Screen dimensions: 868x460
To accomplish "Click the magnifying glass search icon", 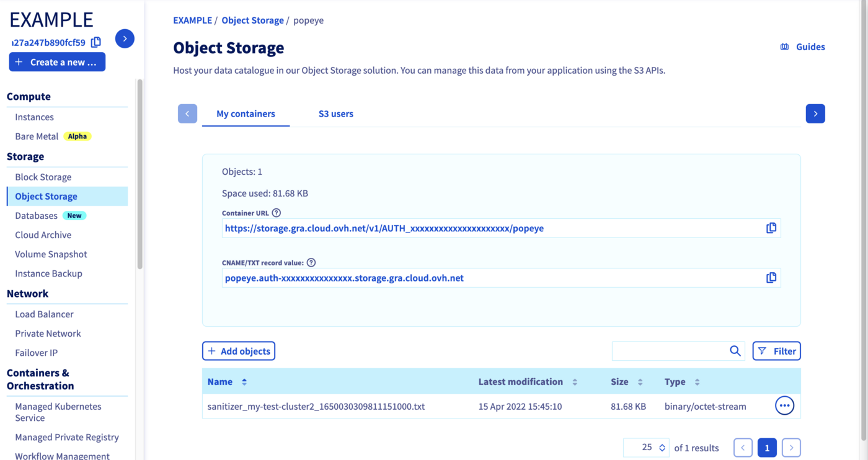I will point(735,350).
